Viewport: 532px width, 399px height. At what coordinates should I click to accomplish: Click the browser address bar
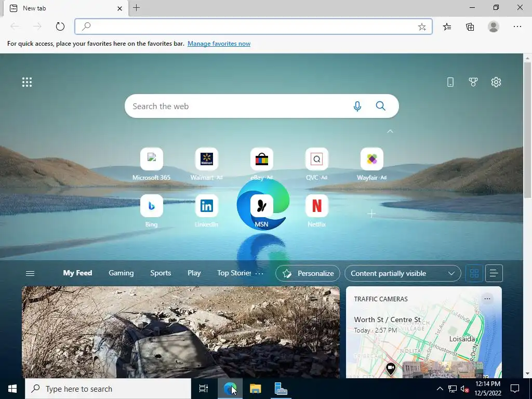(254, 26)
